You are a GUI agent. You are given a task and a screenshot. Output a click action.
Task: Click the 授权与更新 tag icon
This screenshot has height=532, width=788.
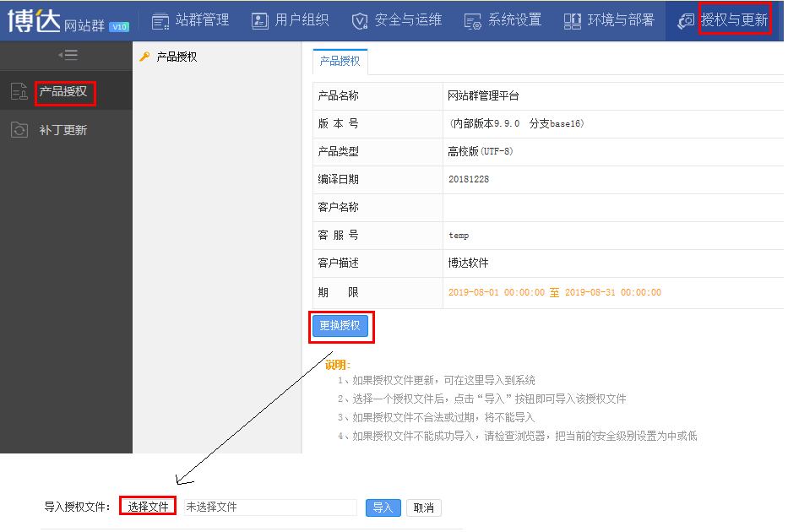tap(686, 21)
